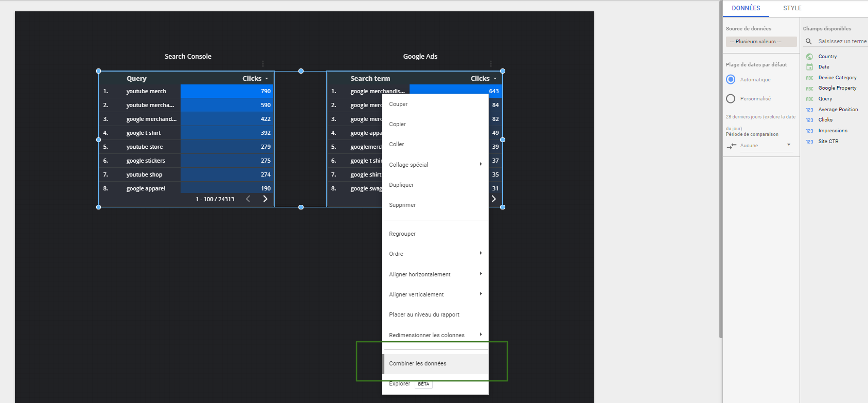Click the ABC icon beside Google Property

click(x=809, y=88)
